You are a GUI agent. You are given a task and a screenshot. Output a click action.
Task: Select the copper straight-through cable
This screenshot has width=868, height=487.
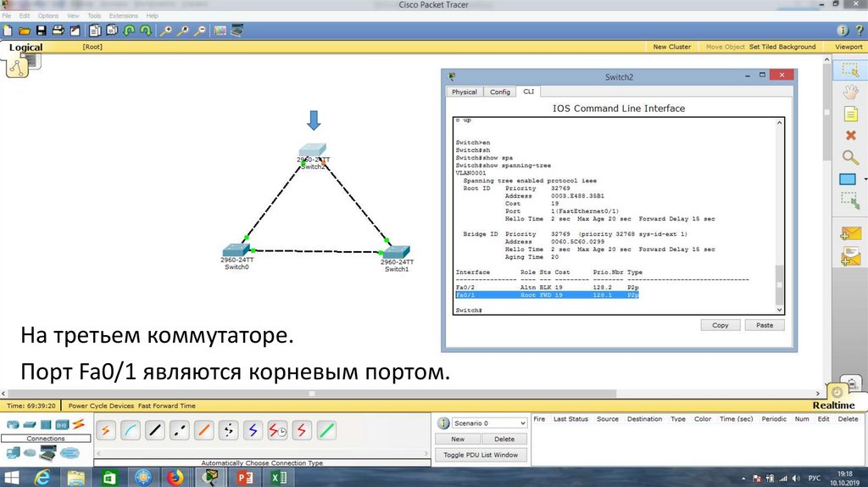155,430
